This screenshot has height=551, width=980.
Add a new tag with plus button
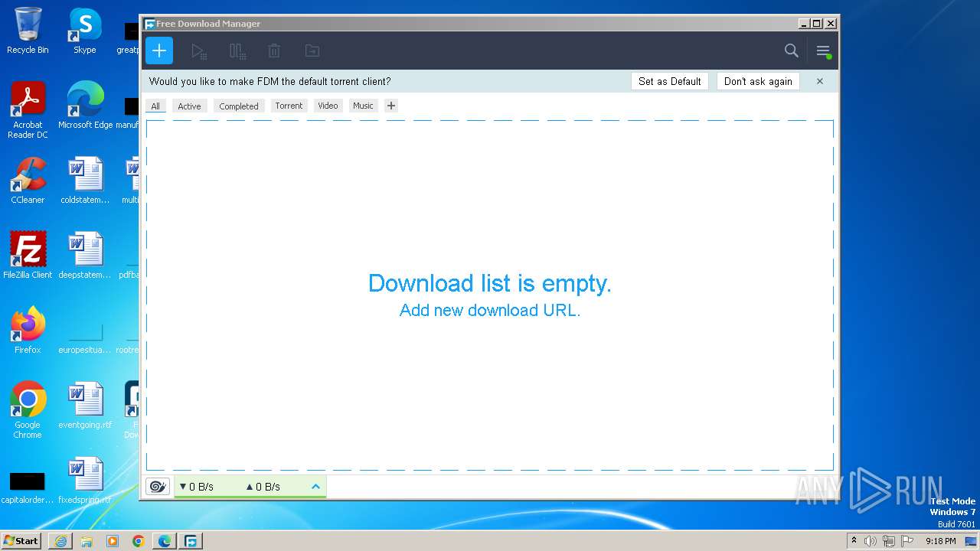pyautogui.click(x=391, y=106)
